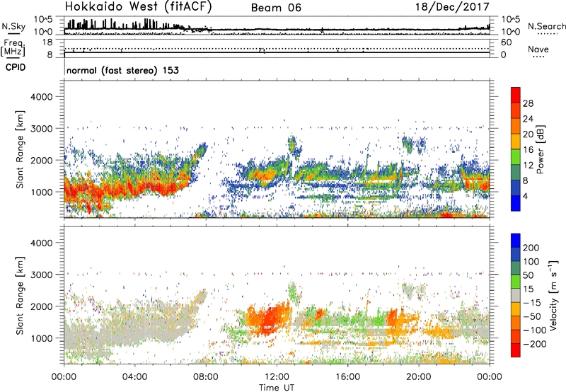566x392 pixels.
Task: Click the date "18/Dec/2017"
Action: [452, 6]
